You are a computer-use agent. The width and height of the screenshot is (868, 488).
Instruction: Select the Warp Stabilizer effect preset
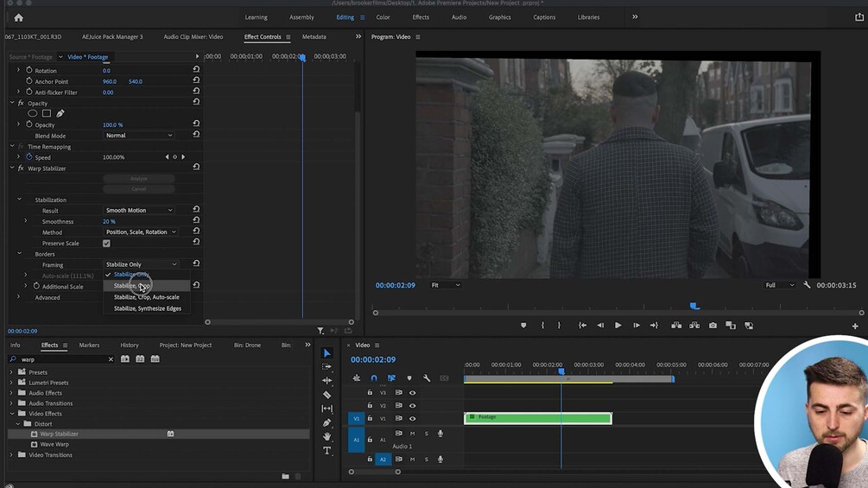coord(59,434)
